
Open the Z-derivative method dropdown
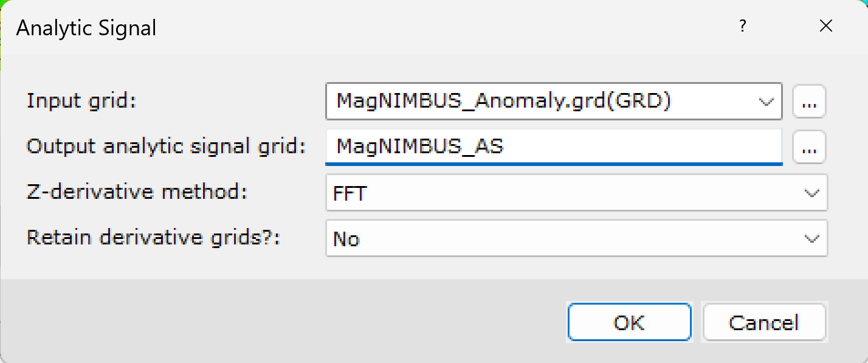pos(811,192)
